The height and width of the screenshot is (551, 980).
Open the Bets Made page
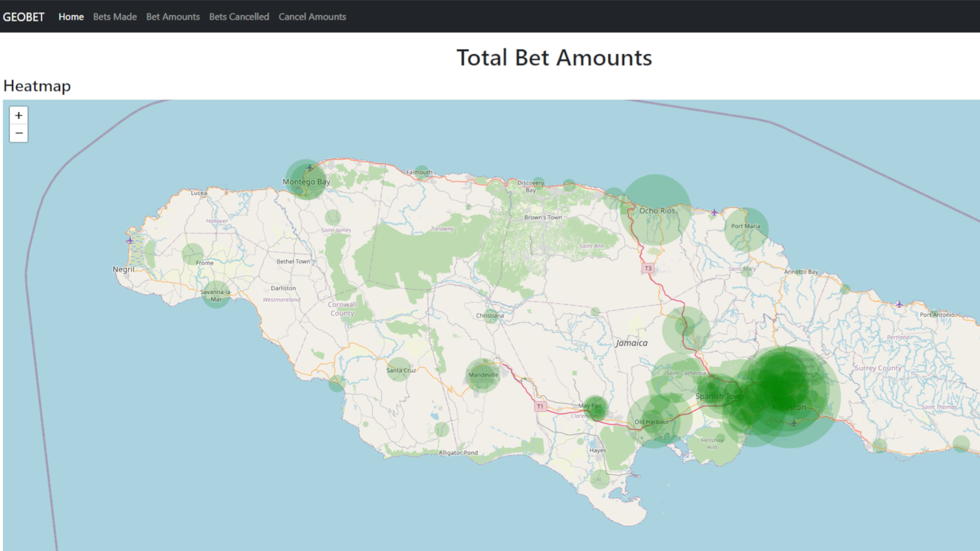pyautogui.click(x=115, y=17)
